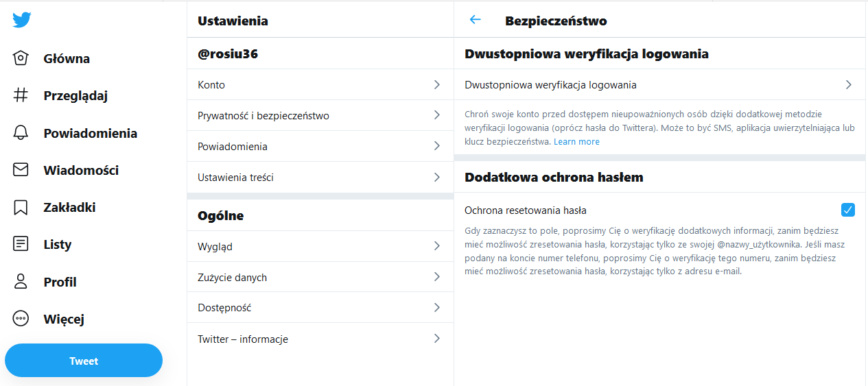This screenshot has width=868, height=386.
Task: Open the Wygląd settings item
Action: (215, 247)
